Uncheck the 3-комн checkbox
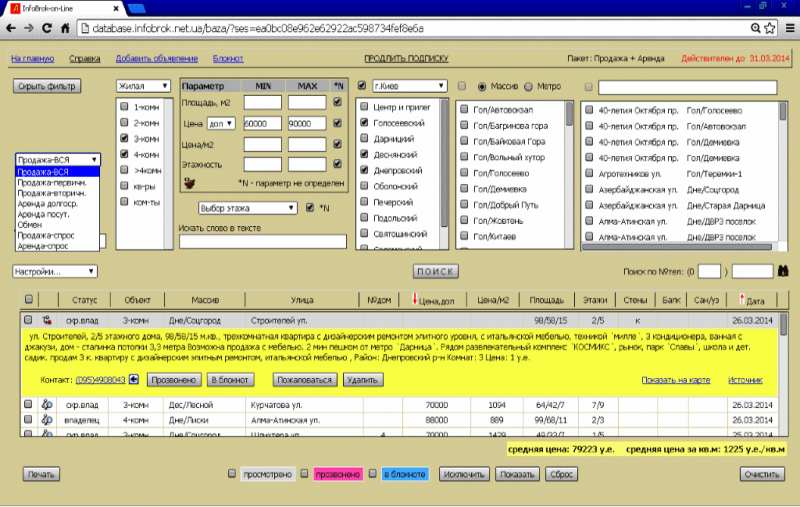 pyautogui.click(x=124, y=138)
